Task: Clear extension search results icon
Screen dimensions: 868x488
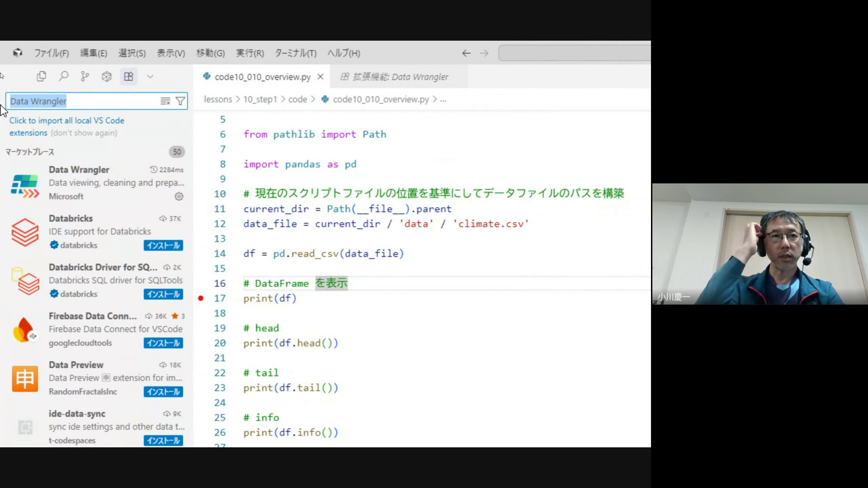Action: pyautogui.click(x=165, y=101)
